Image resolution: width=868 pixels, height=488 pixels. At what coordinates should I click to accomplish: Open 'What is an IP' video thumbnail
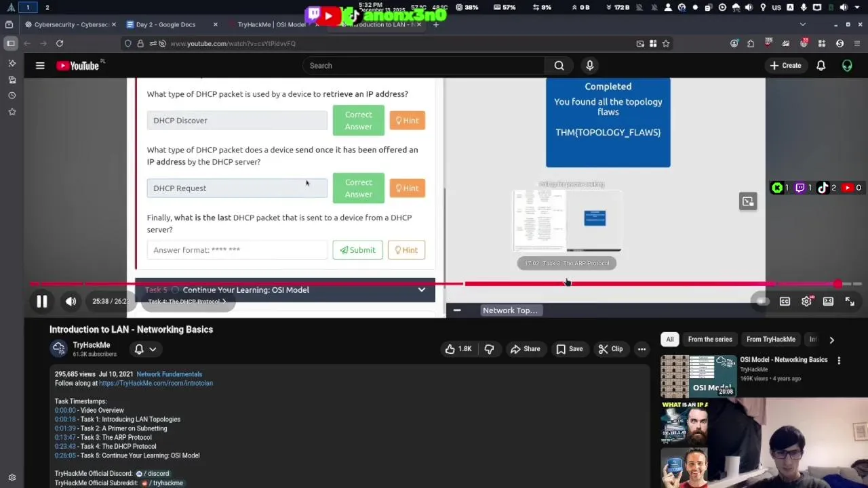[684, 422]
